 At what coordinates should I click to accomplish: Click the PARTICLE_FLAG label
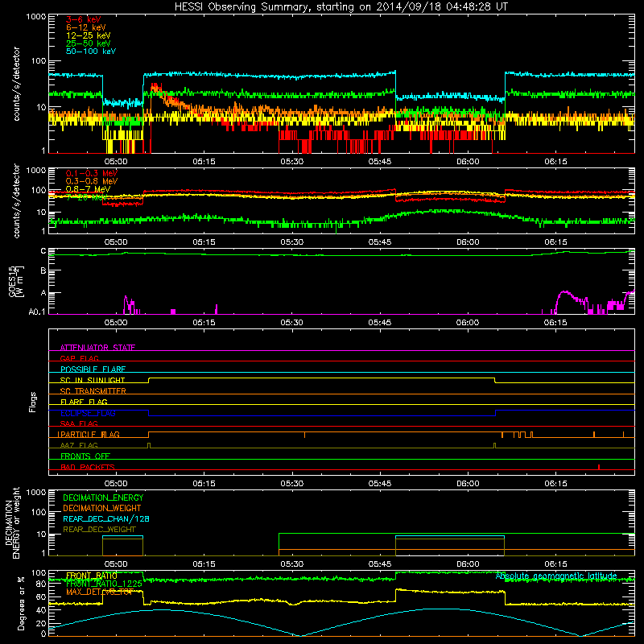point(89,434)
